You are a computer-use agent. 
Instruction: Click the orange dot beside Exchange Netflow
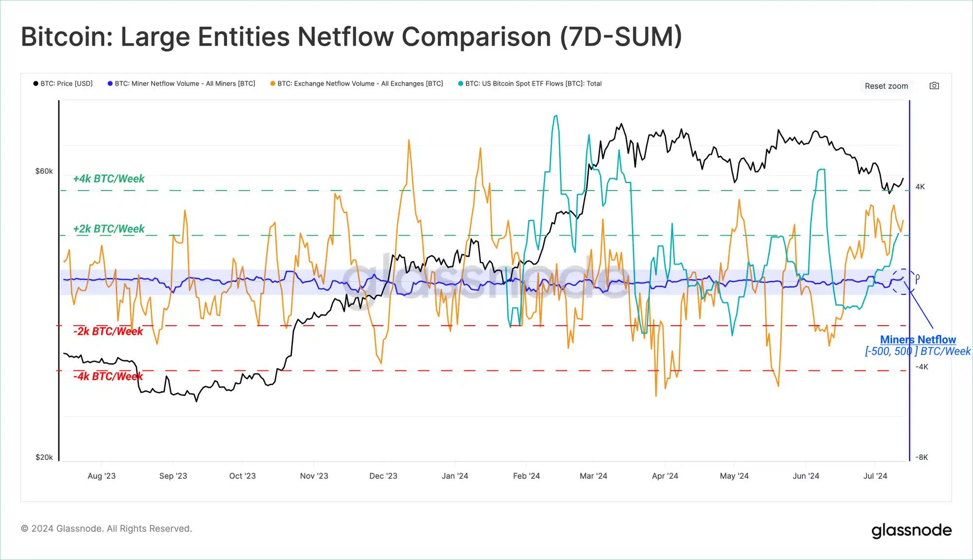[272, 84]
